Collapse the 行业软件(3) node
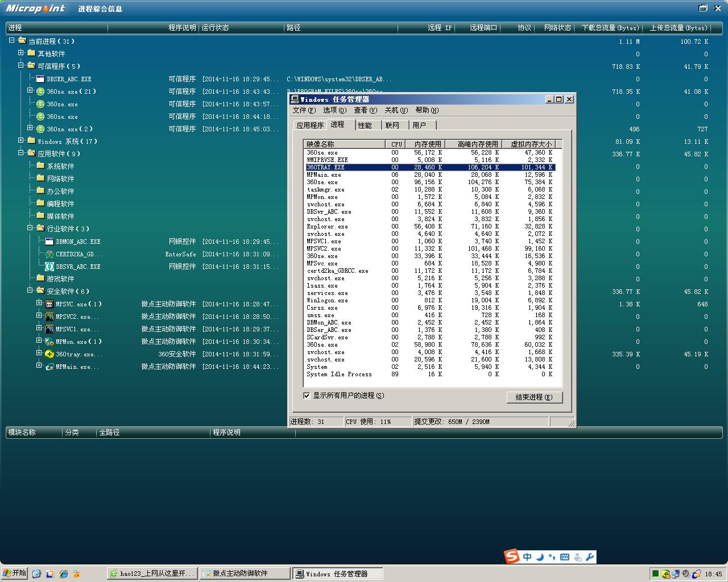This screenshot has height=582, width=728. pos(30,228)
